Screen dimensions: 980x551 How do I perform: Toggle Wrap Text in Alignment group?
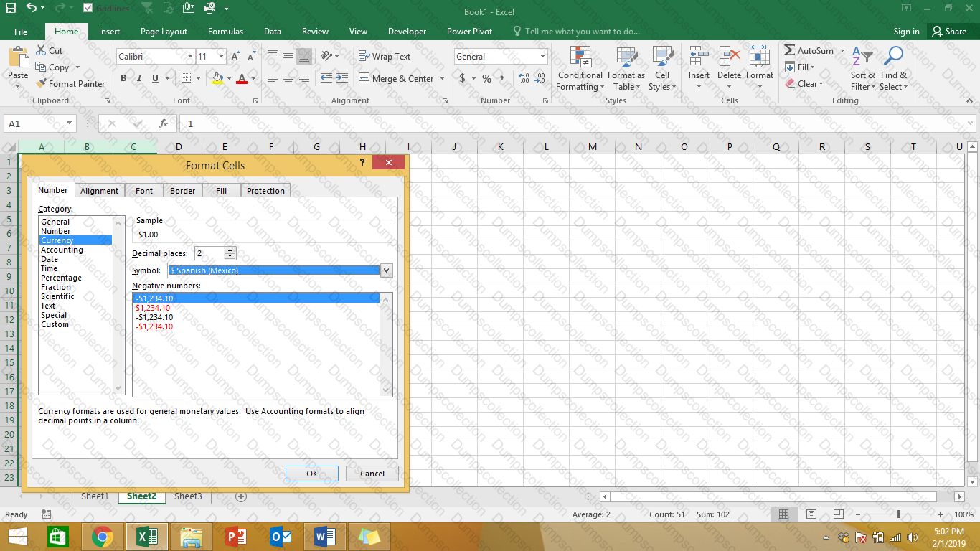(385, 57)
